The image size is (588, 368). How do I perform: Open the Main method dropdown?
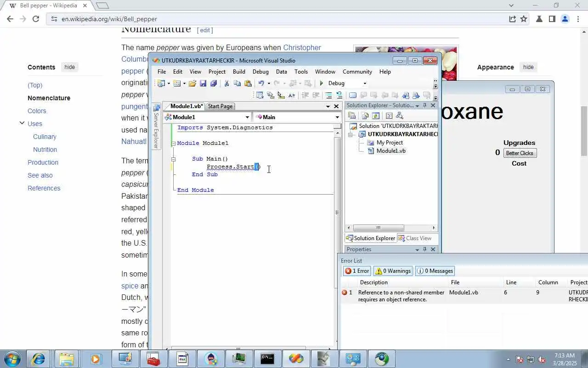(337, 117)
